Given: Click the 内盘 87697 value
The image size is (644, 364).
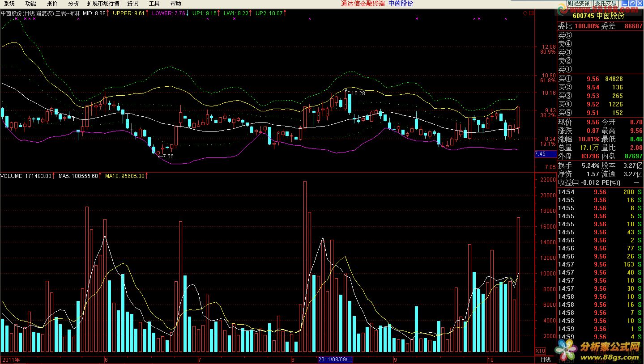Looking at the screenshot, I should (633, 156).
